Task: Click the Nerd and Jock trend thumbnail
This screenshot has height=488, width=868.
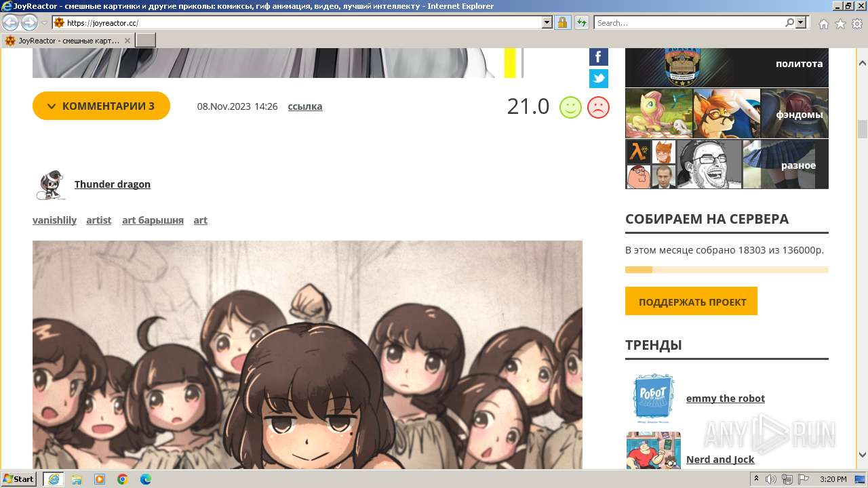Action: 653,450
